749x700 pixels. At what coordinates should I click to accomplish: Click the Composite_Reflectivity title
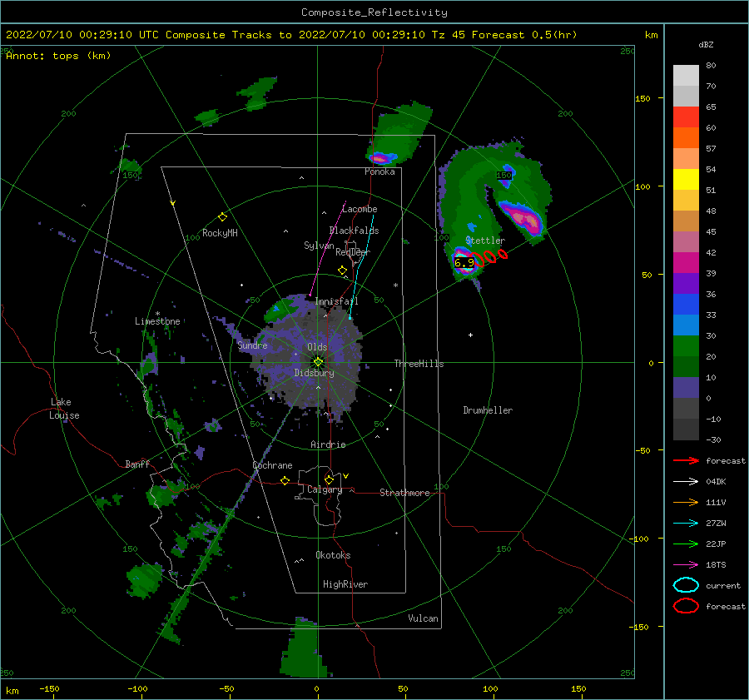coord(374,12)
